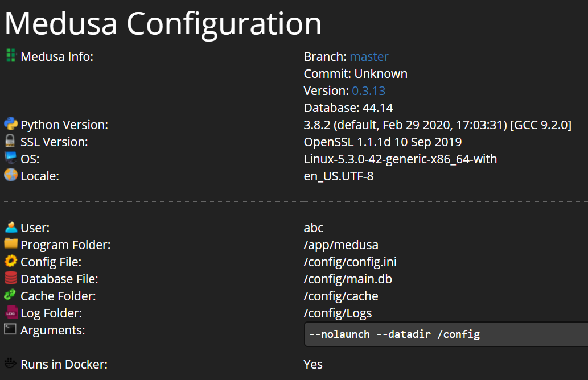Click the SSL Version padlock icon

(10, 141)
